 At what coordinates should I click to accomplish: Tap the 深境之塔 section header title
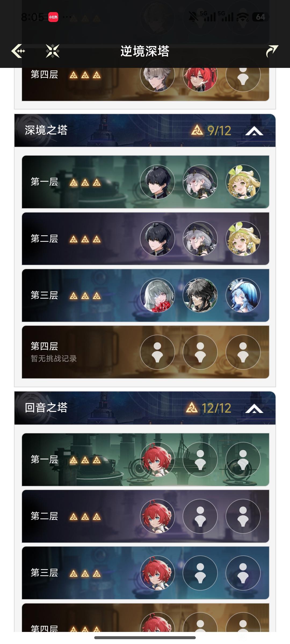click(46, 130)
